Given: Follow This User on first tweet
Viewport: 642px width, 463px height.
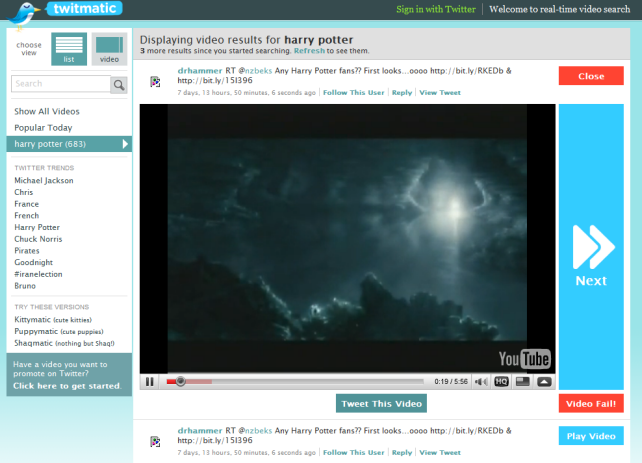Looking at the screenshot, I should pos(354,93).
